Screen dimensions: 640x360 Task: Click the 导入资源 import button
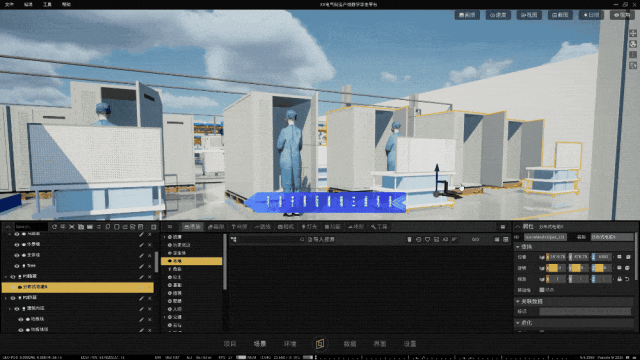[x=321, y=239]
